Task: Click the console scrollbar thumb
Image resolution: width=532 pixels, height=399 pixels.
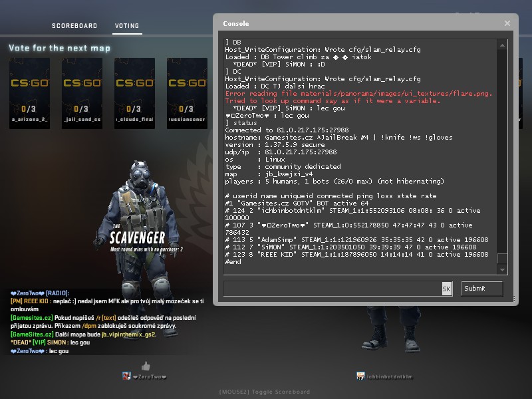Action: tap(503, 259)
